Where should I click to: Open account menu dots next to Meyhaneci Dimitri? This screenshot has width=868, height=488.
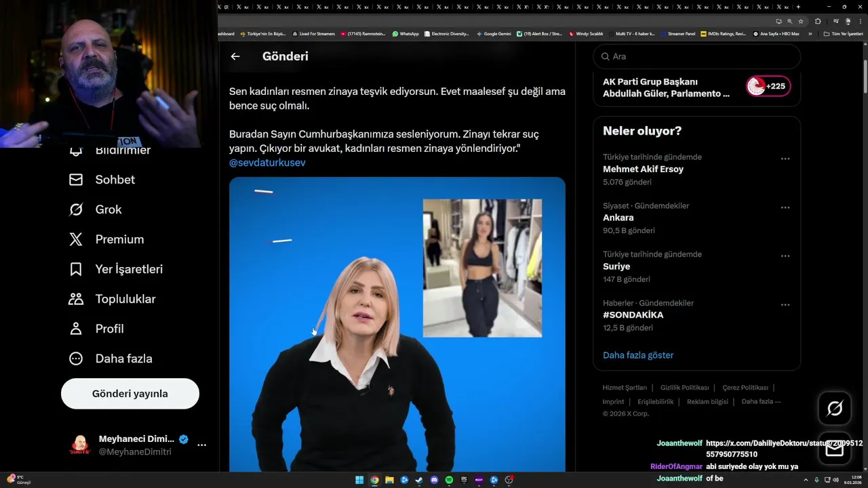(201, 445)
